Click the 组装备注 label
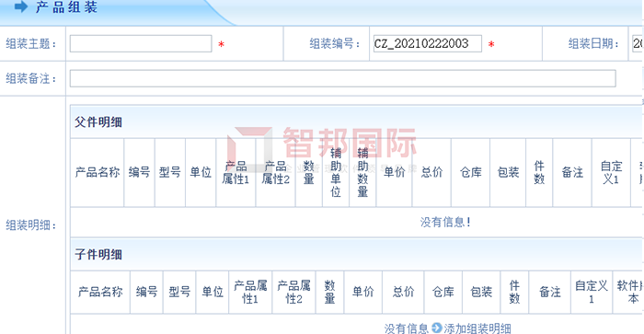 pos(31,78)
